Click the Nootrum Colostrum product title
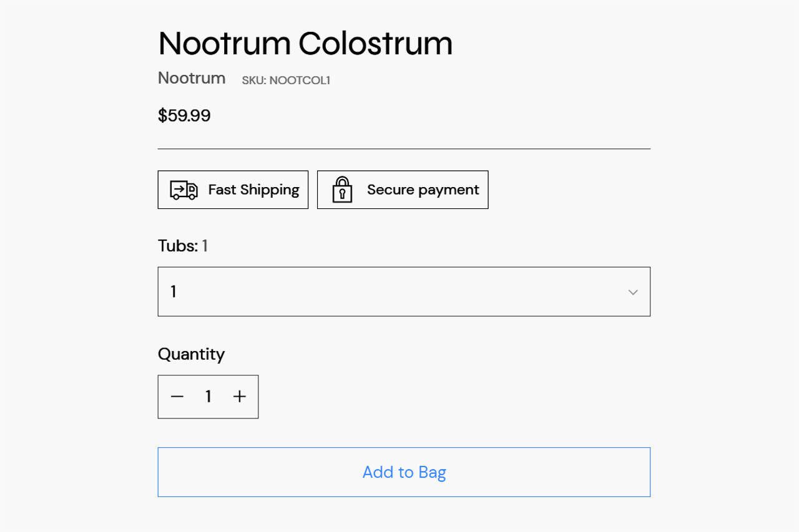 click(x=305, y=43)
